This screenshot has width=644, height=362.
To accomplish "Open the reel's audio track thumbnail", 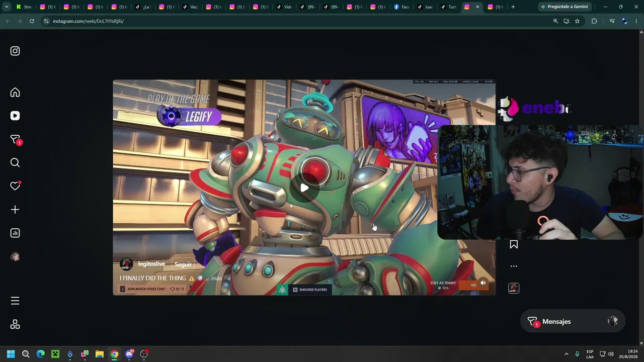I will [514, 288].
